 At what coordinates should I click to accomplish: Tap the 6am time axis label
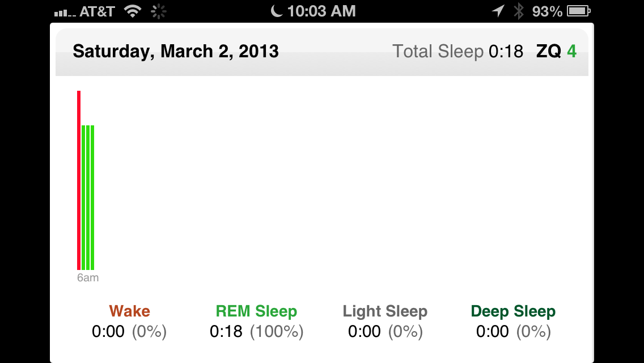click(88, 277)
